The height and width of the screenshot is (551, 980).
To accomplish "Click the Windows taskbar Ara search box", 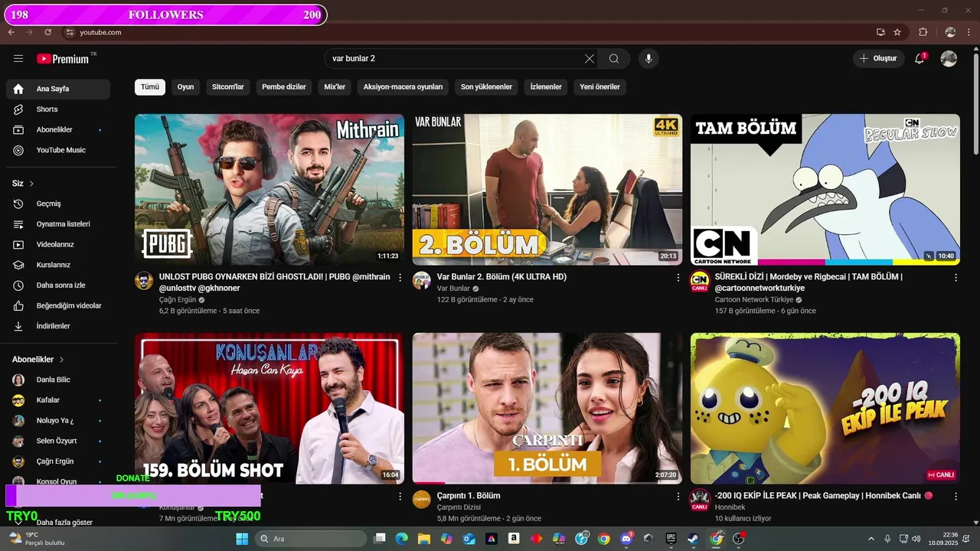I will click(x=310, y=539).
